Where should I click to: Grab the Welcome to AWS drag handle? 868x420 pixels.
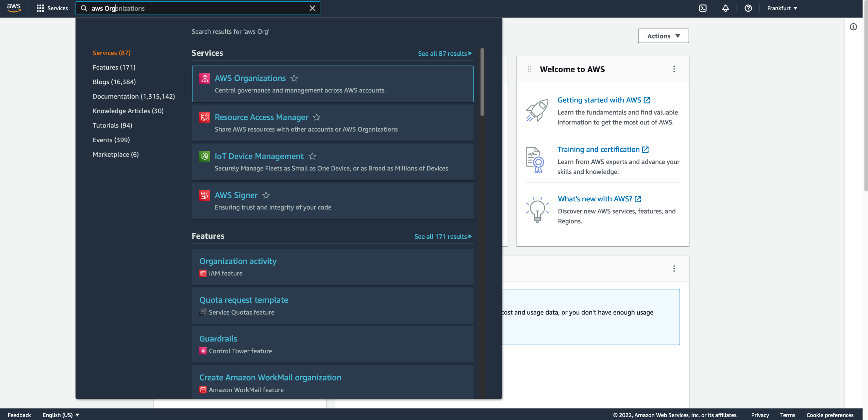[x=529, y=69]
